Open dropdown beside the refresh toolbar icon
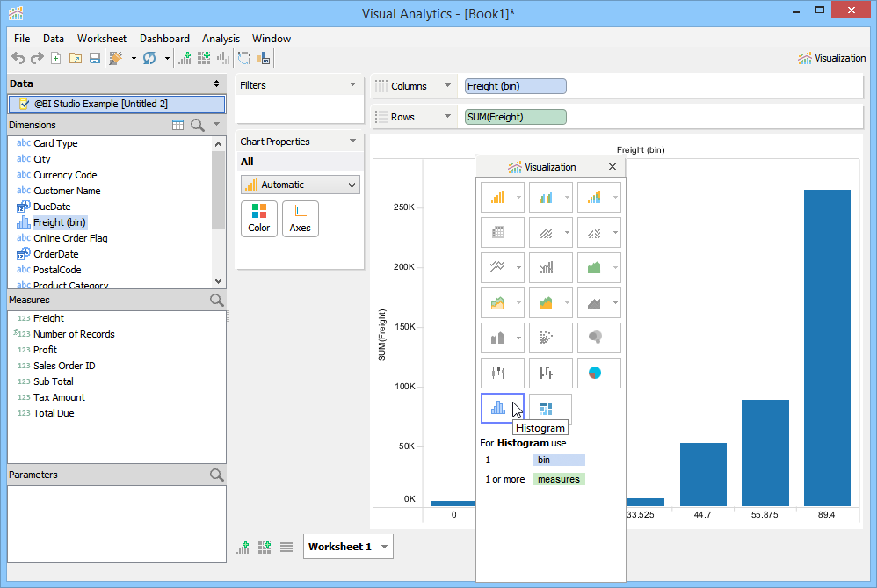 click(167, 58)
